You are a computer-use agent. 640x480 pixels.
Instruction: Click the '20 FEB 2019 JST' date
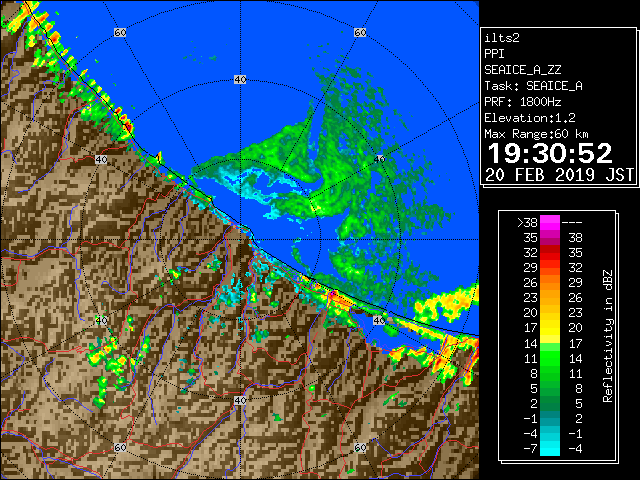click(559, 175)
